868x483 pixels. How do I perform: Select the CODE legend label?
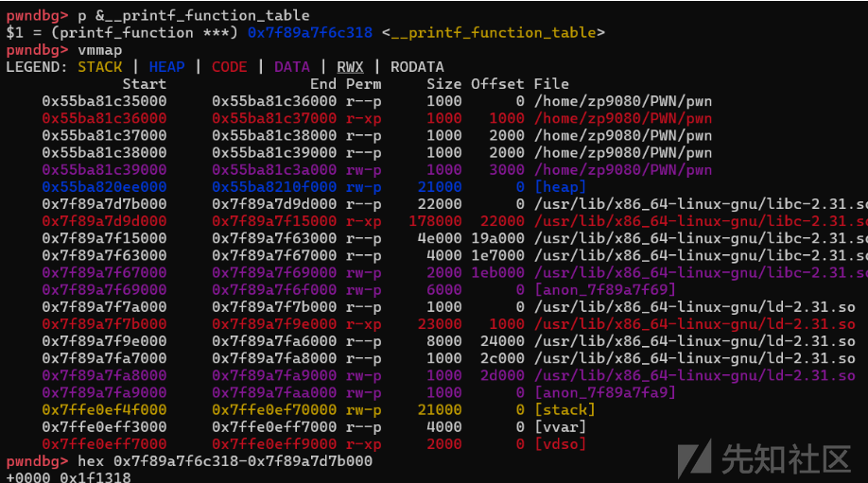point(229,67)
